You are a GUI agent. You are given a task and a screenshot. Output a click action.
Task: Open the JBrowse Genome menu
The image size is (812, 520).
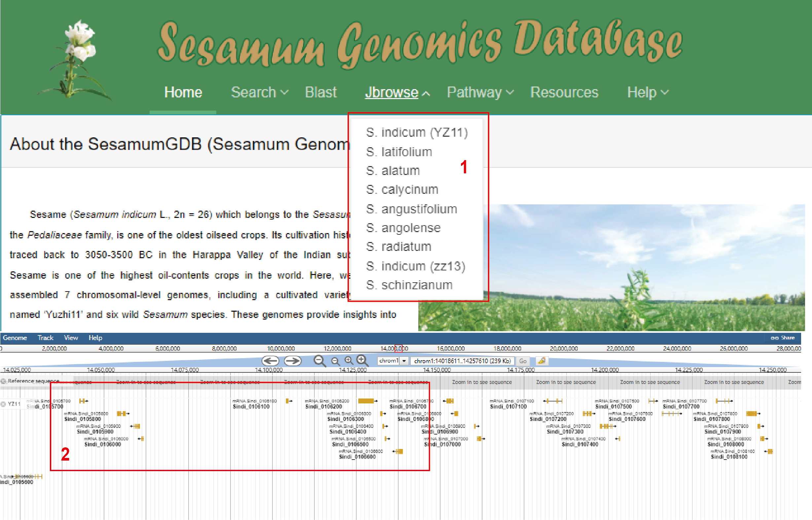pos(15,338)
